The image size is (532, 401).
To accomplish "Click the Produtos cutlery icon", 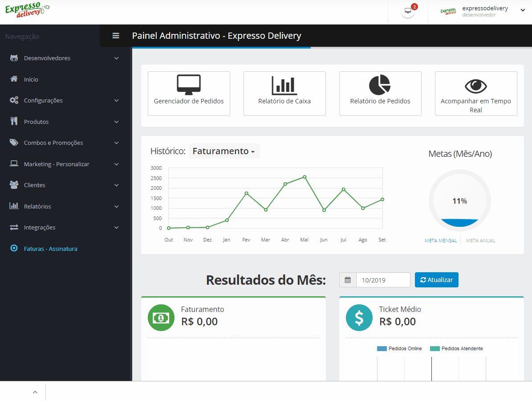I will [x=14, y=121].
